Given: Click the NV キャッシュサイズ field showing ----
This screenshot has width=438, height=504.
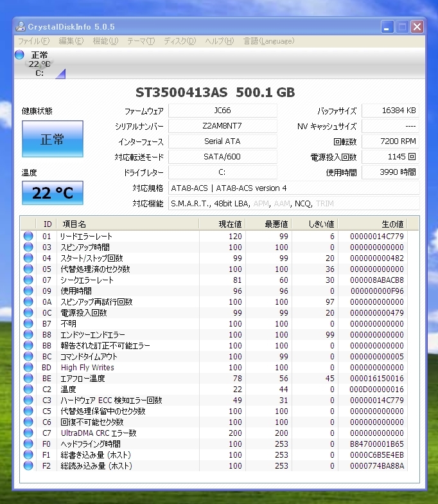Looking at the screenshot, I should pos(390,126).
